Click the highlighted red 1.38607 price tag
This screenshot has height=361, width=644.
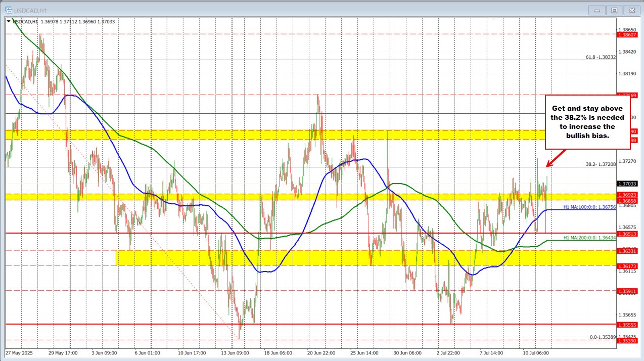coord(628,34)
